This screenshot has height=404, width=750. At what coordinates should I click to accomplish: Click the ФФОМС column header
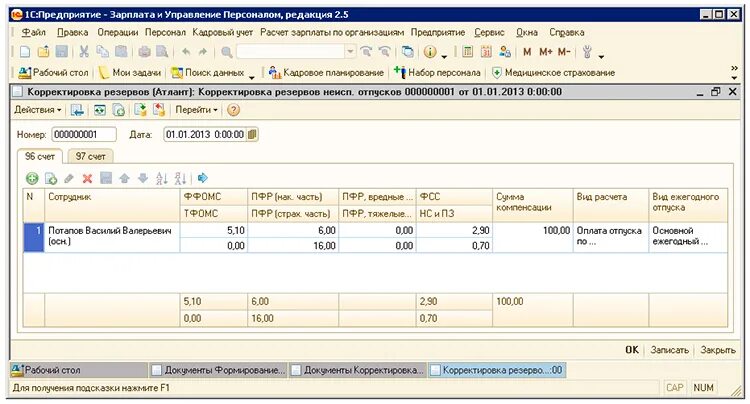click(x=213, y=197)
